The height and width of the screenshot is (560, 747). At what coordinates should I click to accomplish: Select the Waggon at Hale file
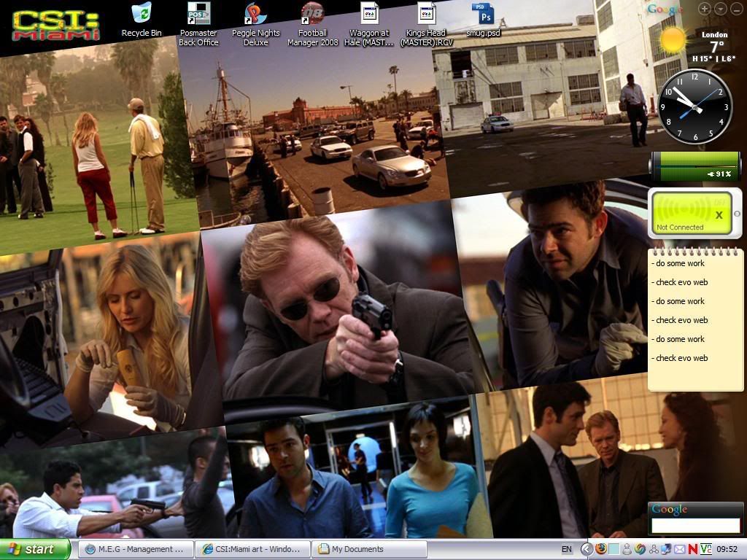(x=369, y=24)
